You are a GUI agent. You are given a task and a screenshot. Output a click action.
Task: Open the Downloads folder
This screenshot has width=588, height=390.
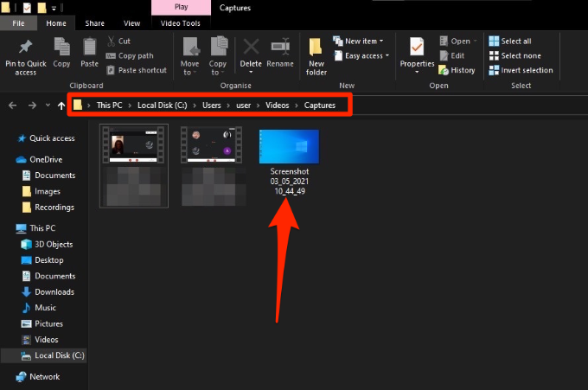click(x=48, y=291)
